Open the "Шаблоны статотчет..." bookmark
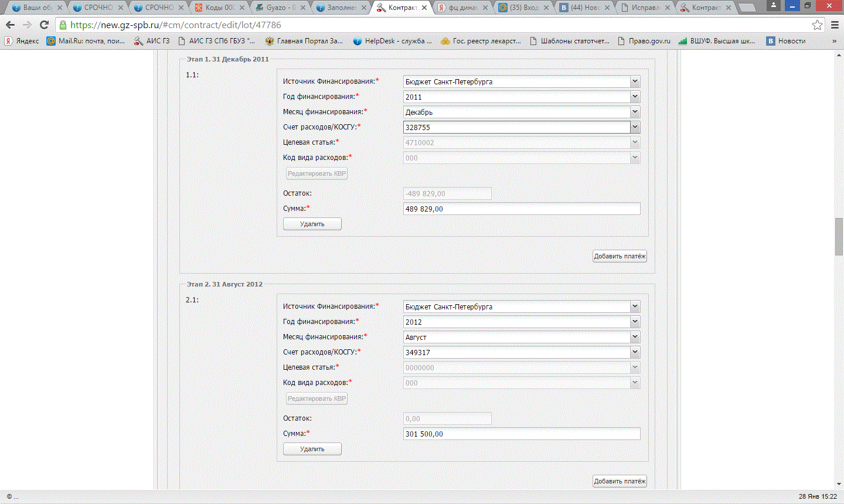Screen dimensions: 844x504 [569, 41]
